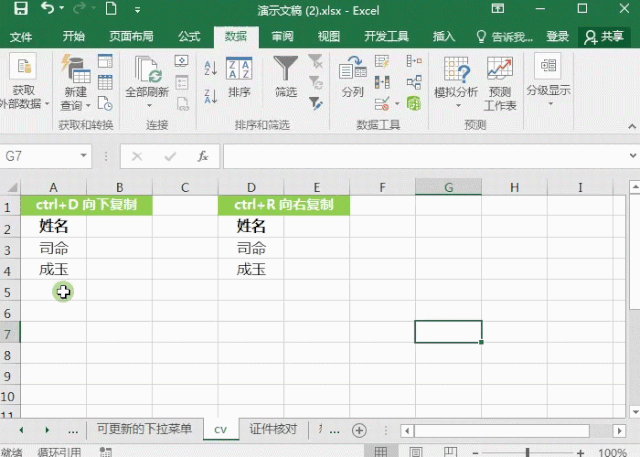Switch to the 页面布局 ribbon tab
Screen dimensions: 640x457
pyautogui.click(x=131, y=37)
